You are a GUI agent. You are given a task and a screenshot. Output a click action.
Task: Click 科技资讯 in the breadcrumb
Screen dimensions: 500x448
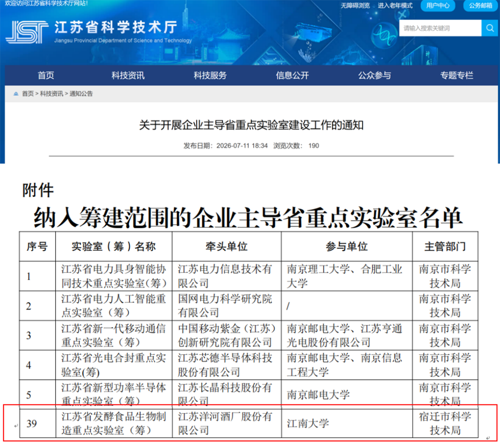(x=51, y=94)
